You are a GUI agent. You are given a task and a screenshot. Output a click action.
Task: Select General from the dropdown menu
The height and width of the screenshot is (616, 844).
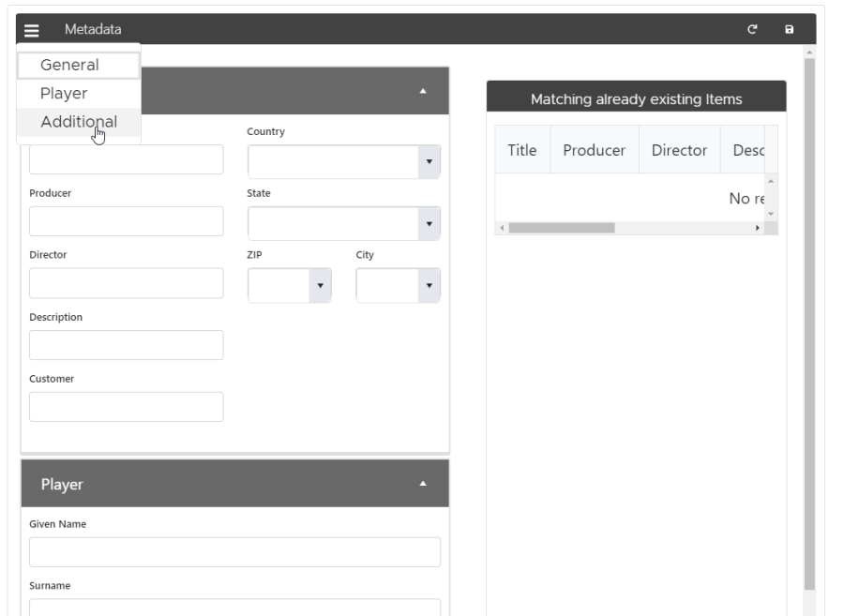[79, 66]
